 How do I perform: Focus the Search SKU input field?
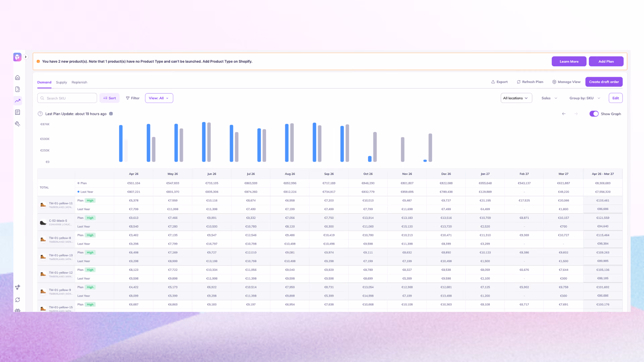[67, 98]
